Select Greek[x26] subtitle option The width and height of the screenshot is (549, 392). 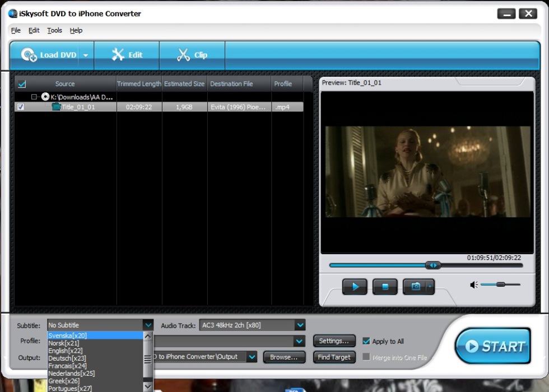pyautogui.click(x=95, y=381)
